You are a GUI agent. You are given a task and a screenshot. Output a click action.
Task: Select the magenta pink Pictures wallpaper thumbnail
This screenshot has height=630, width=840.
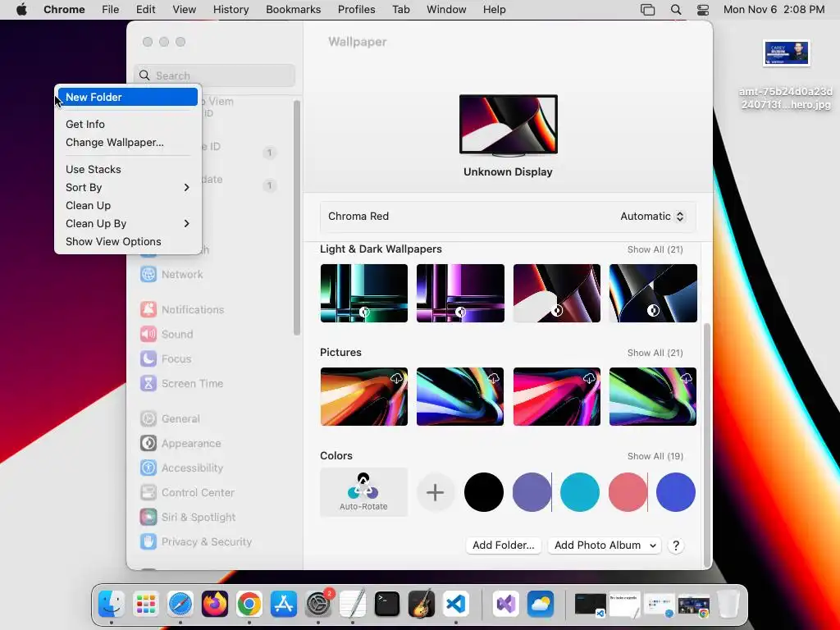coord(557,396)
